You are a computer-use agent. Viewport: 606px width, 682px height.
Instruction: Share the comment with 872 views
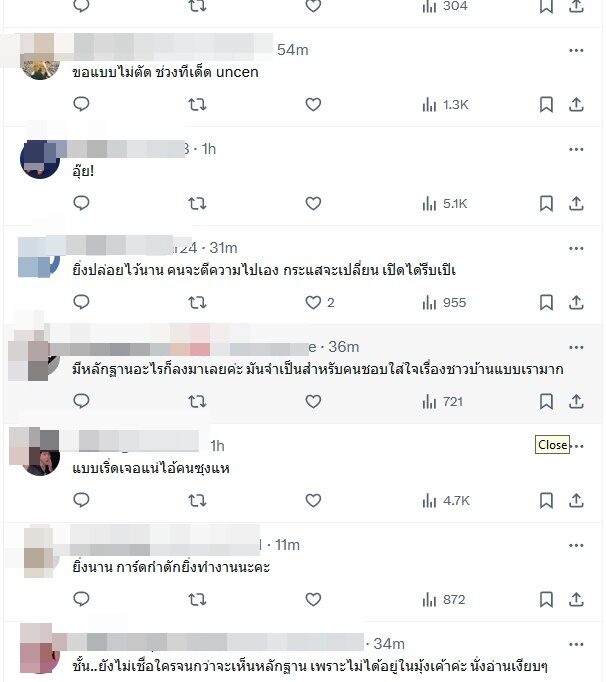point(576,600)
